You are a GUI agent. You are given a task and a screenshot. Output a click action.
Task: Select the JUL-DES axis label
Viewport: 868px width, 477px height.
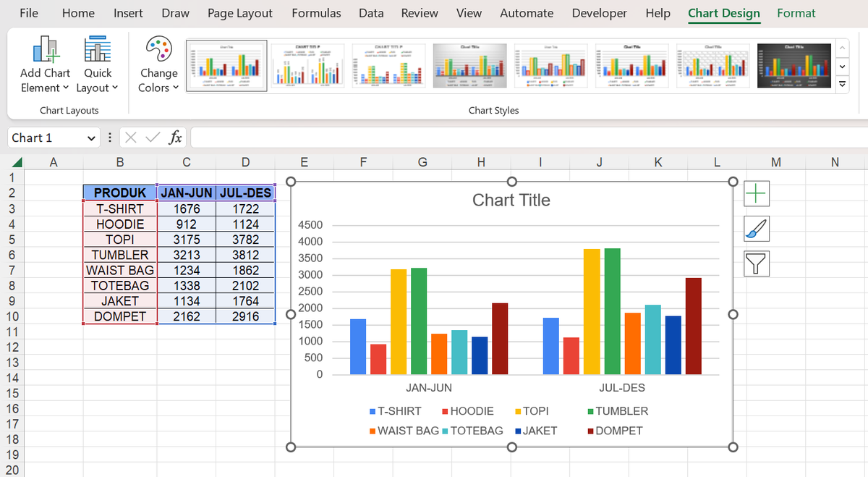point(622,388)
